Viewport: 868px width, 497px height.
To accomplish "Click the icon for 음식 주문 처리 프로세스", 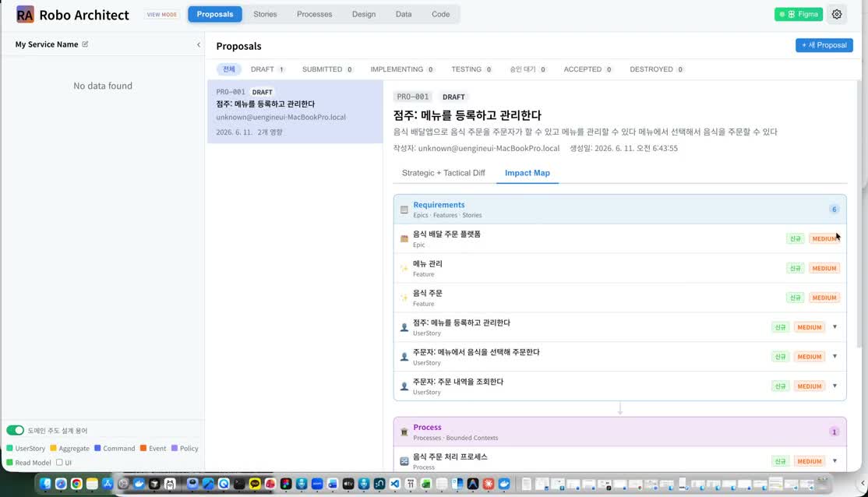I will [404, 461].
